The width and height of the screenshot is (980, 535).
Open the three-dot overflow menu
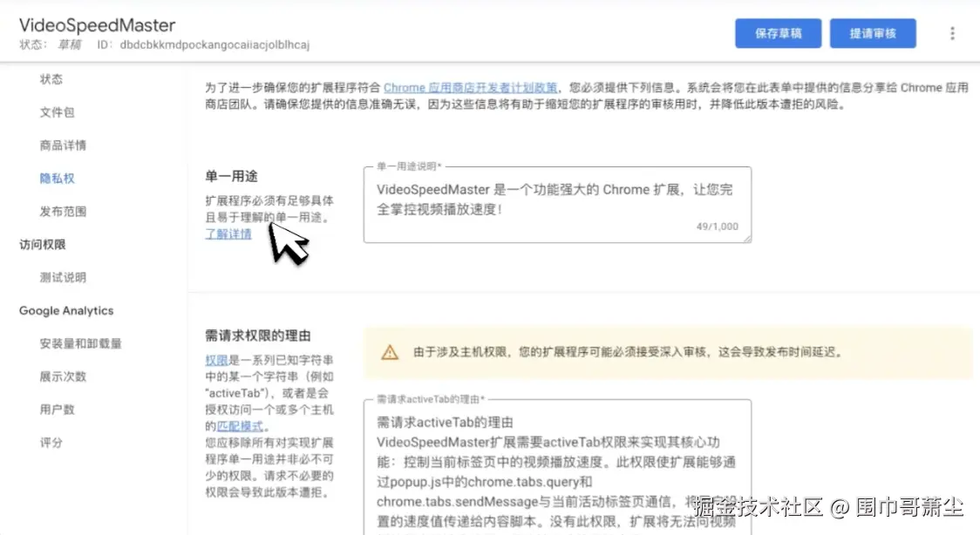click(952, 32)
